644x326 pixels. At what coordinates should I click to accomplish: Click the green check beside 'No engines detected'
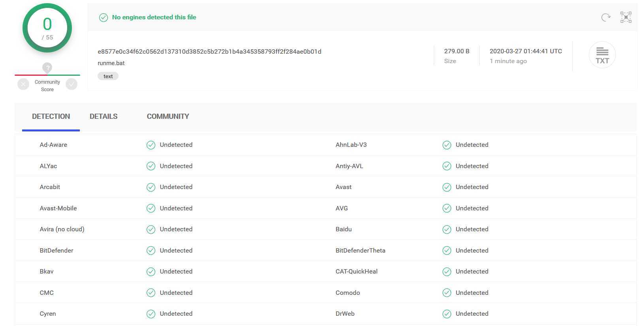click(x=104, y=17)
